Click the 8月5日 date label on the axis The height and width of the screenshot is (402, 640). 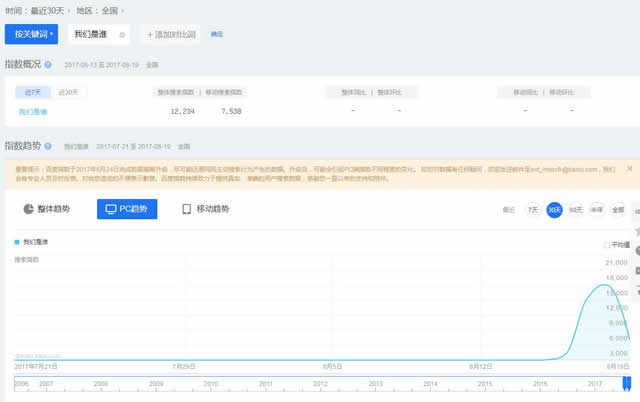[x=332, y=366]
